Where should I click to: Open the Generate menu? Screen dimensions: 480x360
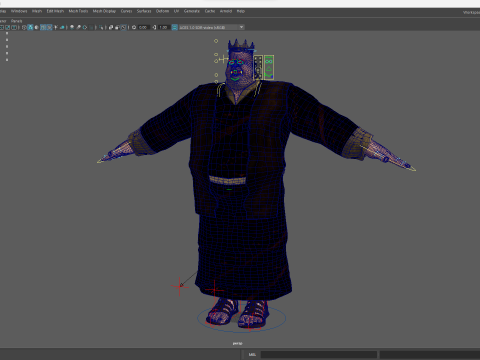(192, 11)
